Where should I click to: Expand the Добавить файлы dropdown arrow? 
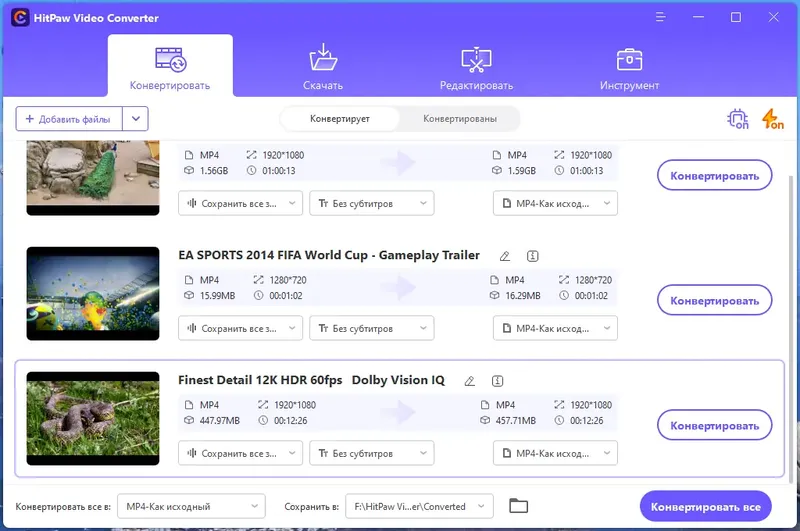136,119
